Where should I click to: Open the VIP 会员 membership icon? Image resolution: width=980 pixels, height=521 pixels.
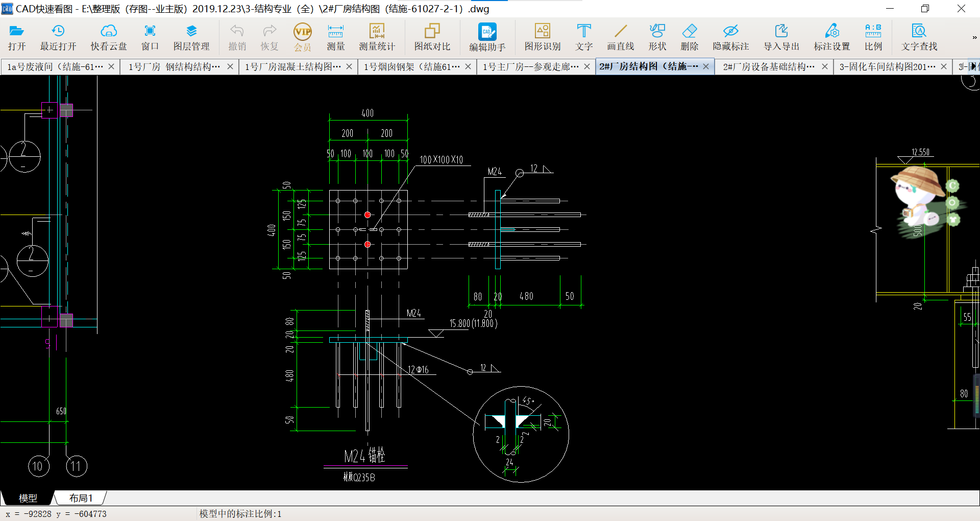tap(303, 37)
